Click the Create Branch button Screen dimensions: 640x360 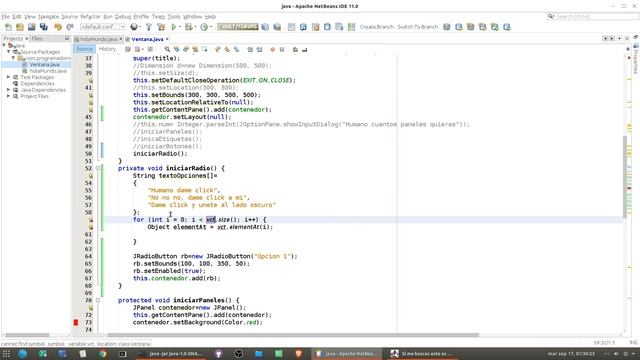click(x=376, y=27)
